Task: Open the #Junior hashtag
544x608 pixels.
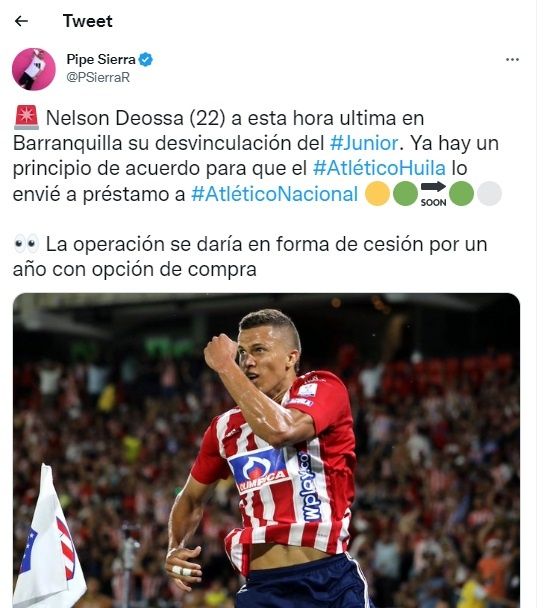Action: pos(364,143)
